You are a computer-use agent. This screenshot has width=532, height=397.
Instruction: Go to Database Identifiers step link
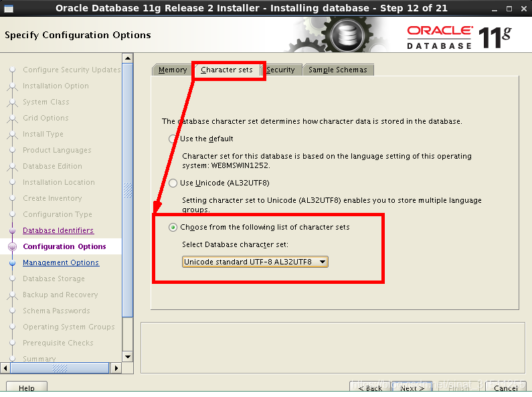58,230
